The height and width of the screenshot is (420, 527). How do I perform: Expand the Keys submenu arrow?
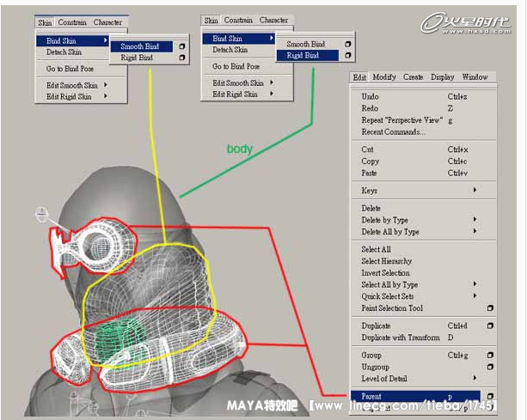point(475,191)
